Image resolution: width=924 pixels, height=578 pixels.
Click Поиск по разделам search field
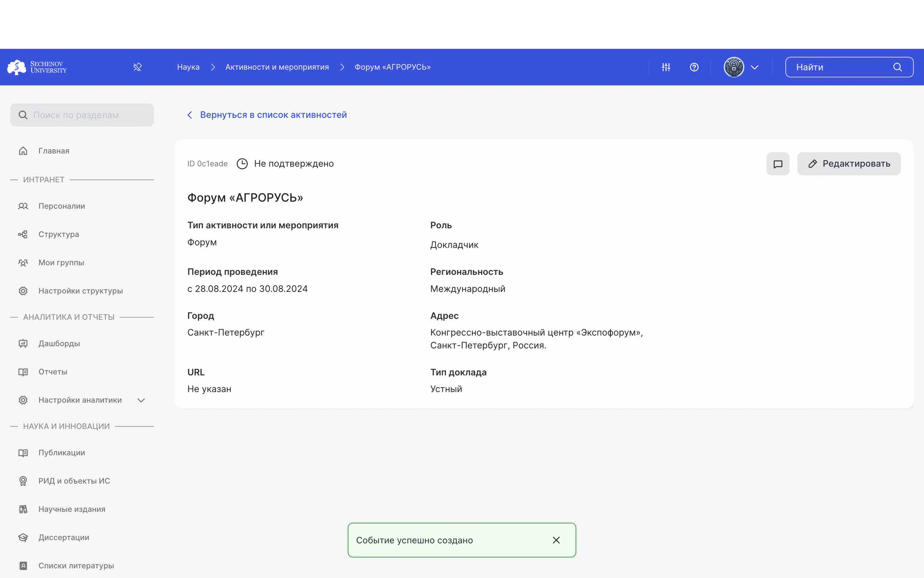[82, 115]
